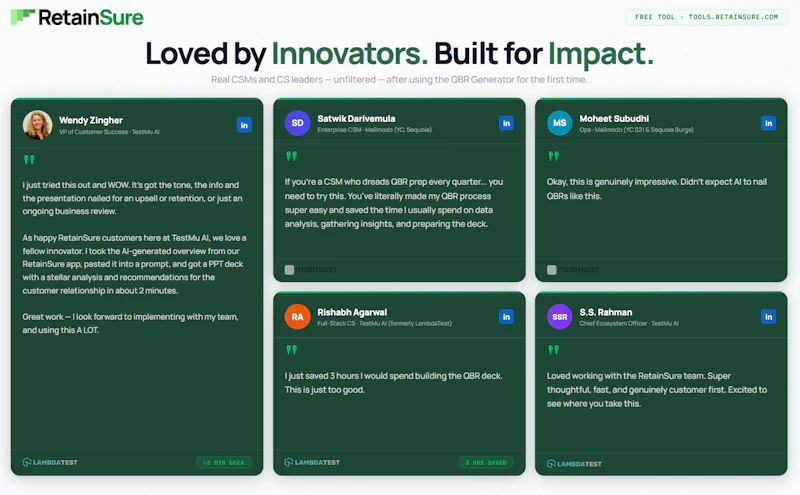Click LambdaTest logo in Wendy's card
This screenshot has height=495, width=800.
(x=50, y=462)
